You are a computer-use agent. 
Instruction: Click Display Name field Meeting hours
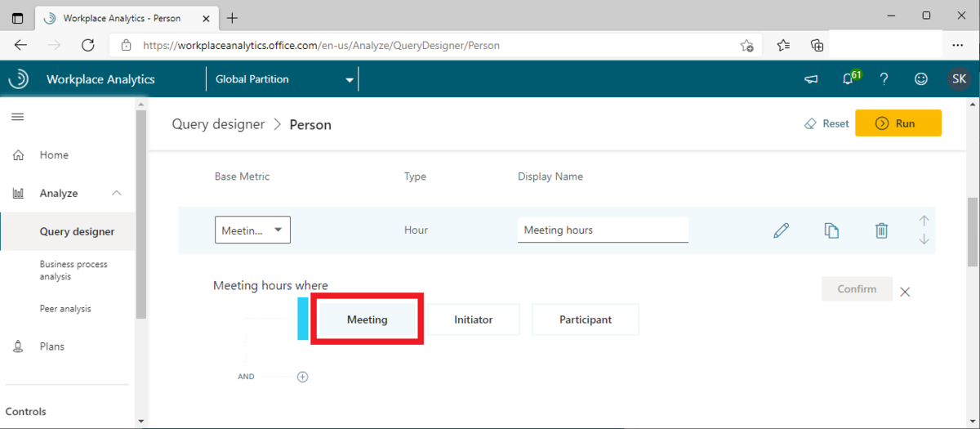(603, 230)
